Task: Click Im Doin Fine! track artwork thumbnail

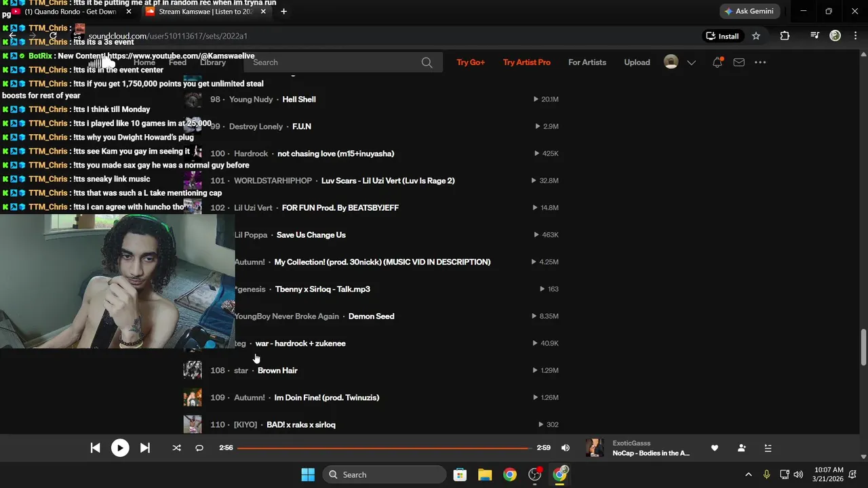Action: pyautogui.click(x=193, y=397)
